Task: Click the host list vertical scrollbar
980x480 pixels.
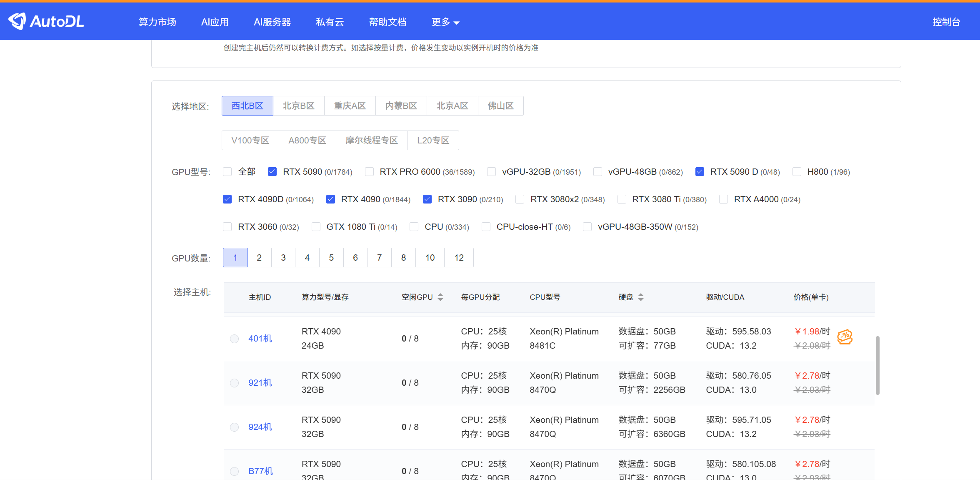Action: (x=877, y=365)
